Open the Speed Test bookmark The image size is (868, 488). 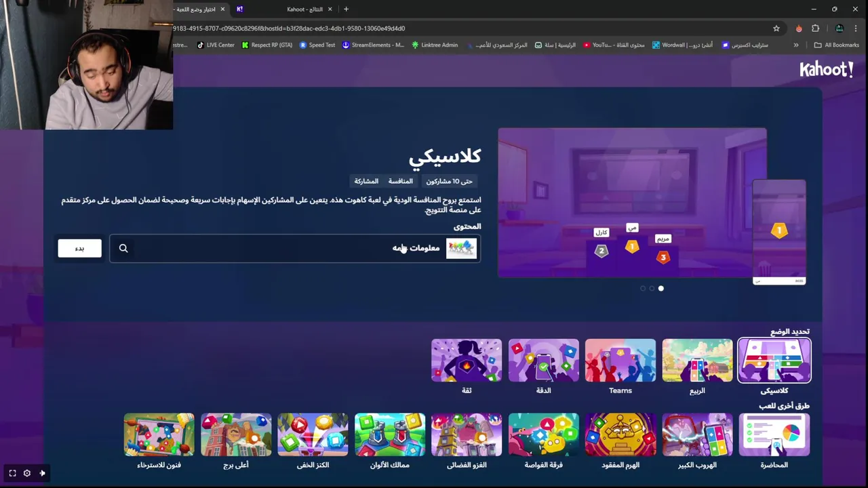tap(317, 45)
